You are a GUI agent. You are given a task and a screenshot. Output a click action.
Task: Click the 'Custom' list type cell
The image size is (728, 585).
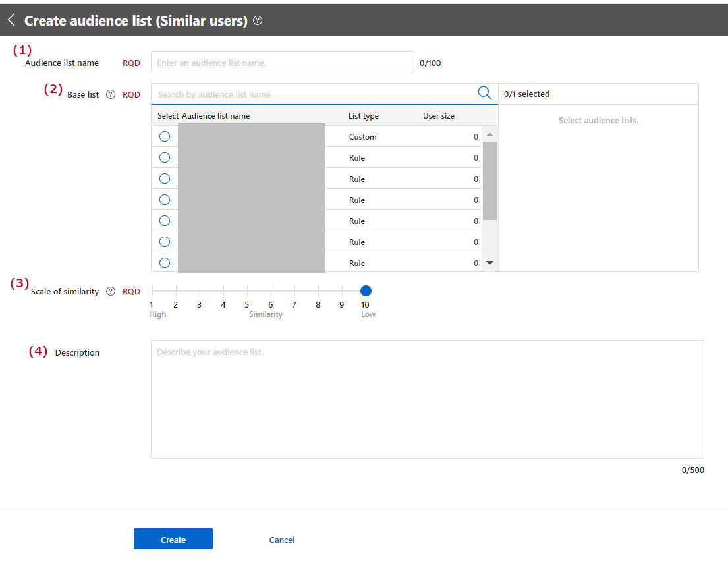[x=362, y=136]
